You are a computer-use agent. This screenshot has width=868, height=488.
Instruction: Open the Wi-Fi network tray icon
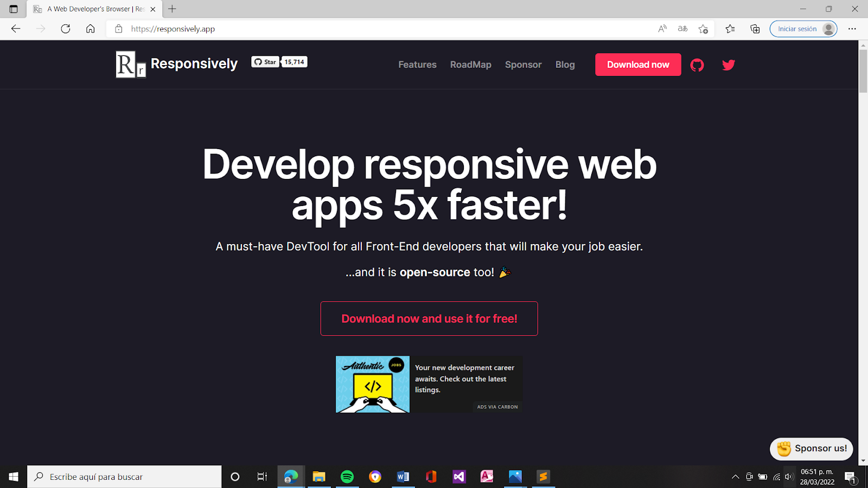coord(776,477)
